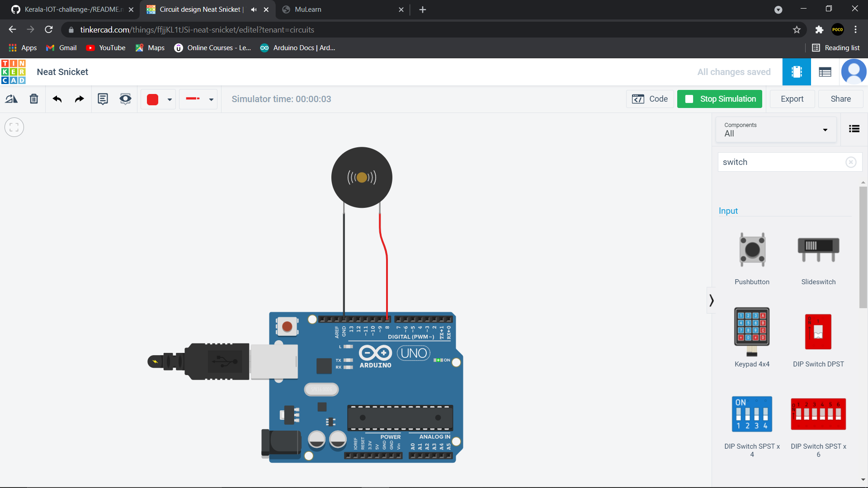Toggle fullscreen view of the canvas

pyautogui.click(x=14, y=127)
